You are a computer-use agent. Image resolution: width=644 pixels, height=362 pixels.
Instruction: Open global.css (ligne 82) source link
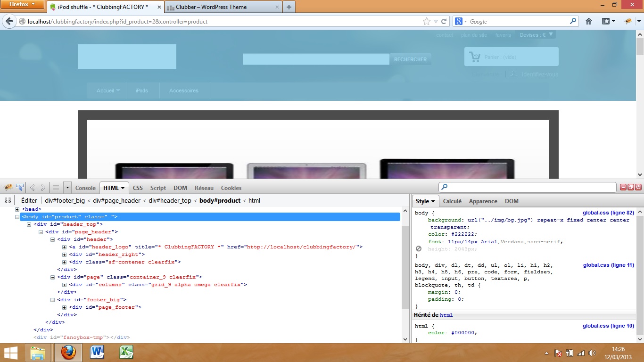click(608, 213)
